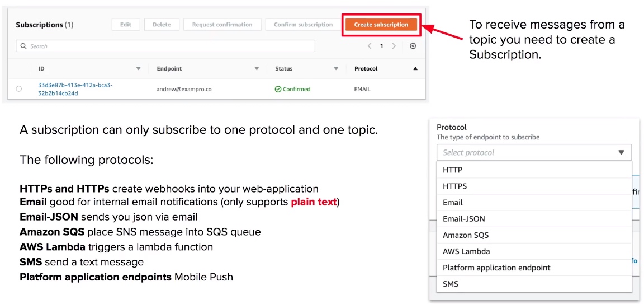Sort by Status column arrow
Screen dimensions: 644x304
coord(336,69)
